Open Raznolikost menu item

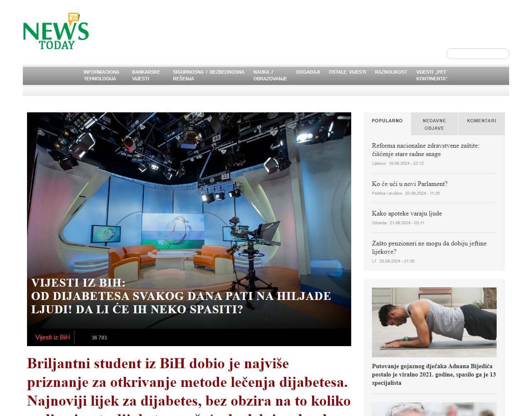click(391, 72)
